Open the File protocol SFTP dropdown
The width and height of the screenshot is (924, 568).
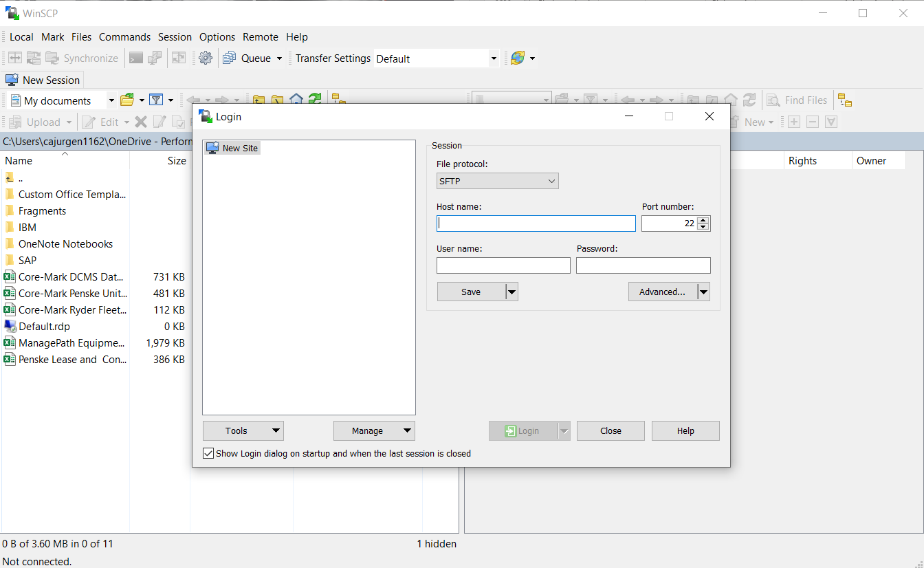(498, 181)
